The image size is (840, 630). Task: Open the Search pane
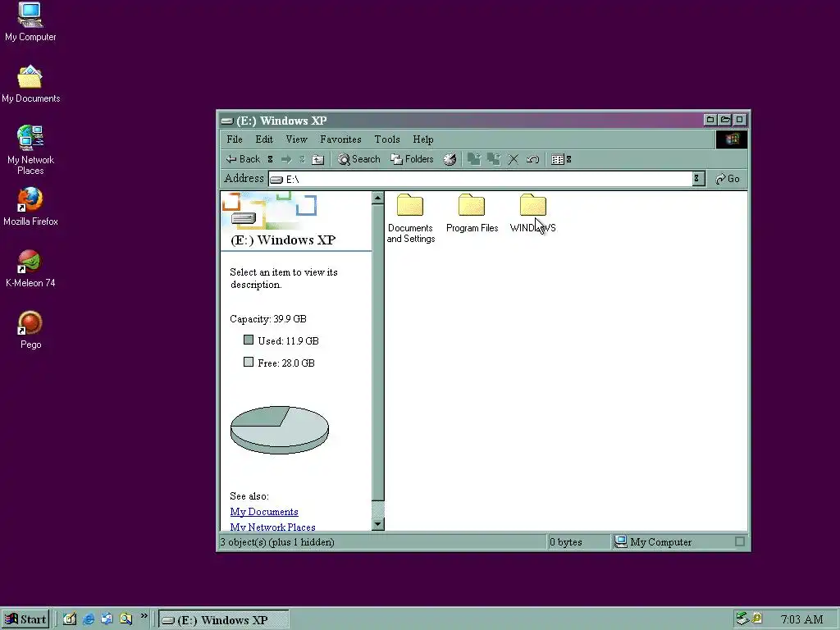359,159
